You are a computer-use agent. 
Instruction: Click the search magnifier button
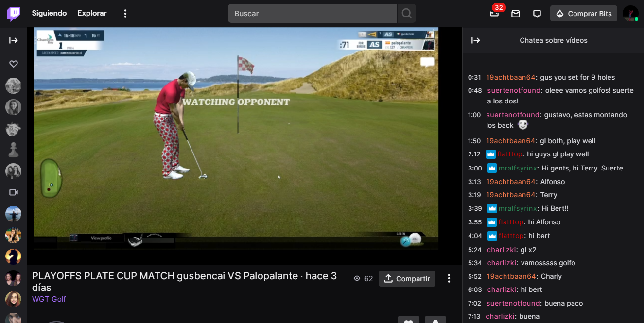pyautogui.click(x=407, y=14)
